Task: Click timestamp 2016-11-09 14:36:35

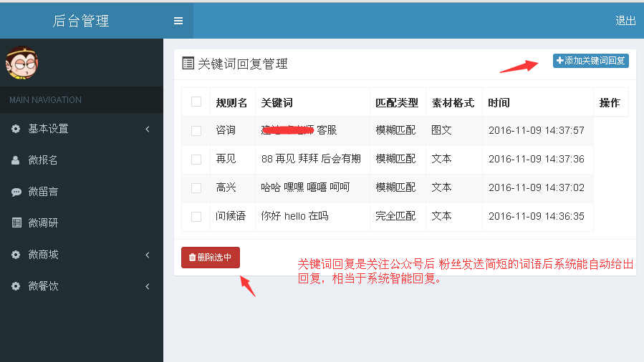Action: (x=537, y=216)
